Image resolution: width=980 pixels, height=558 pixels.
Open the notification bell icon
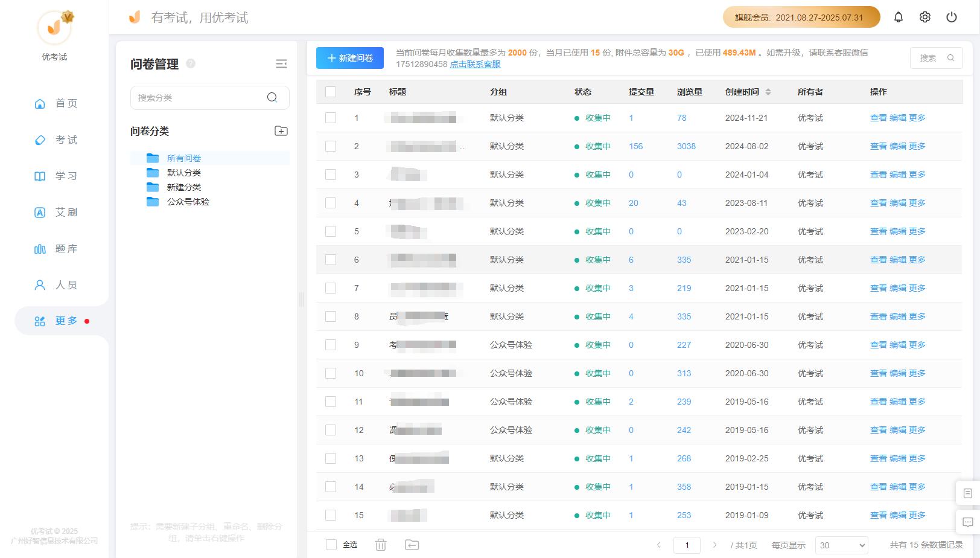[x=899, y=17]
